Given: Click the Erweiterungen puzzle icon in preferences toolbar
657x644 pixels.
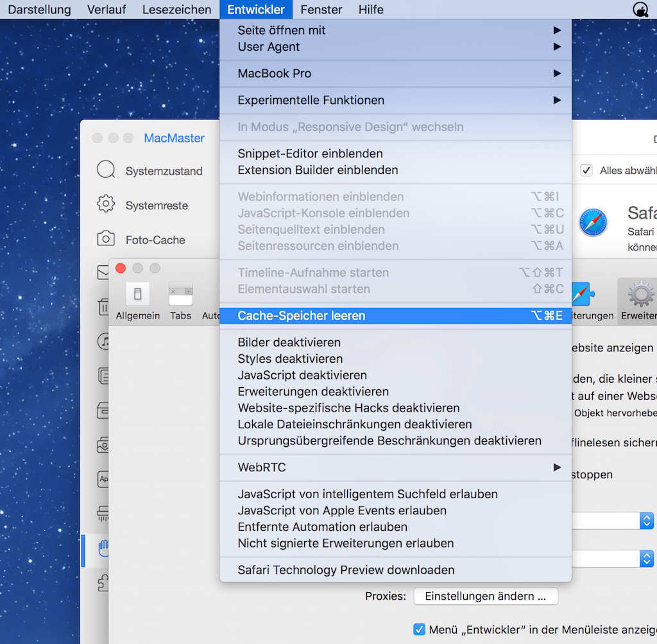Looking at the screenshot, I should 583,294.
